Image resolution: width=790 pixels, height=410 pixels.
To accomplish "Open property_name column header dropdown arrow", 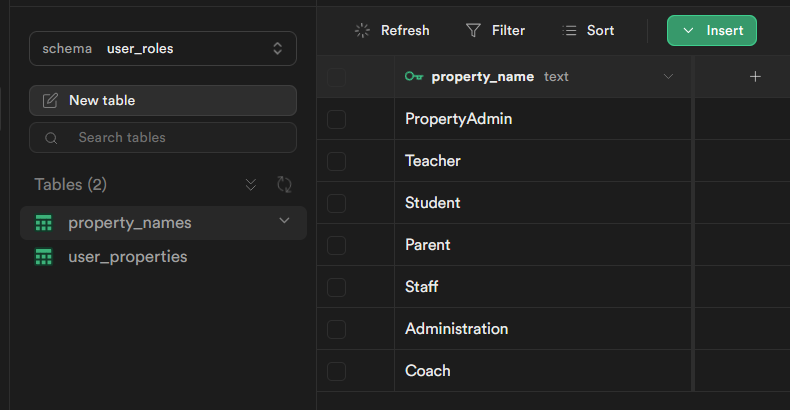I will pos(669,77).
